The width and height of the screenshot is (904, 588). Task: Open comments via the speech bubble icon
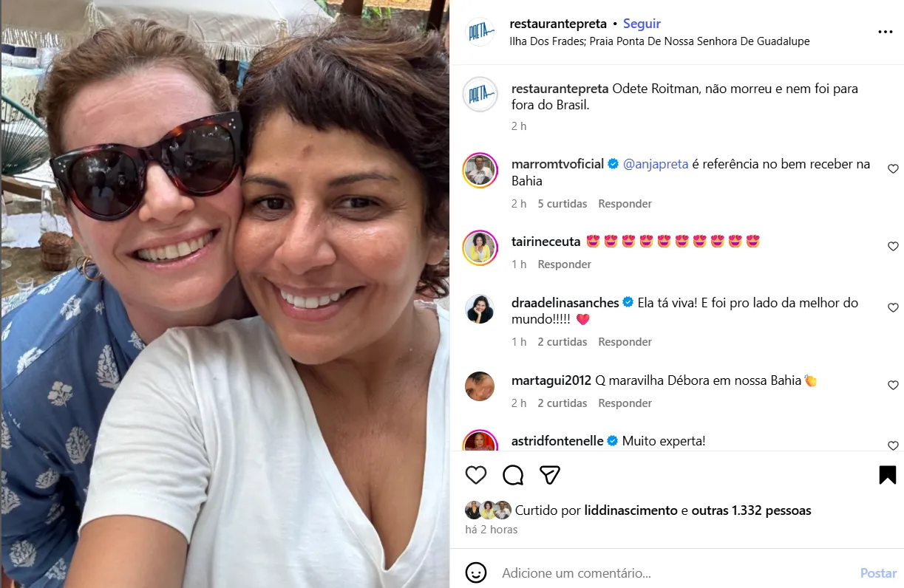(513, 475)
